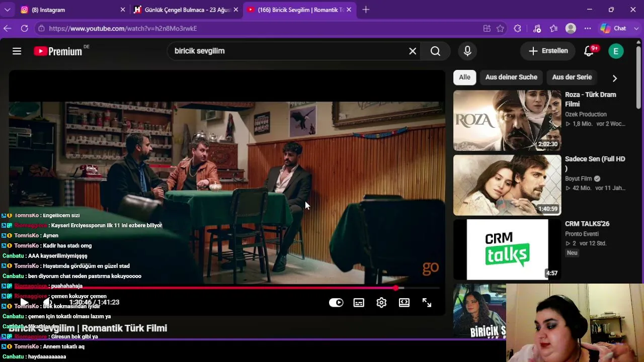Start voice search with the microphone
The image size is (644, 362).
click(x=467, y=51)
